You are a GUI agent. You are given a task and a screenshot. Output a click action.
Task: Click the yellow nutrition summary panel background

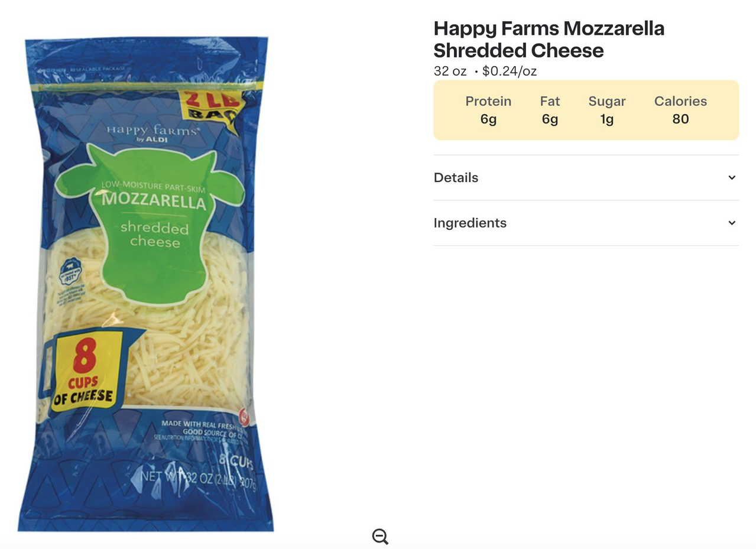click(586, 110)
